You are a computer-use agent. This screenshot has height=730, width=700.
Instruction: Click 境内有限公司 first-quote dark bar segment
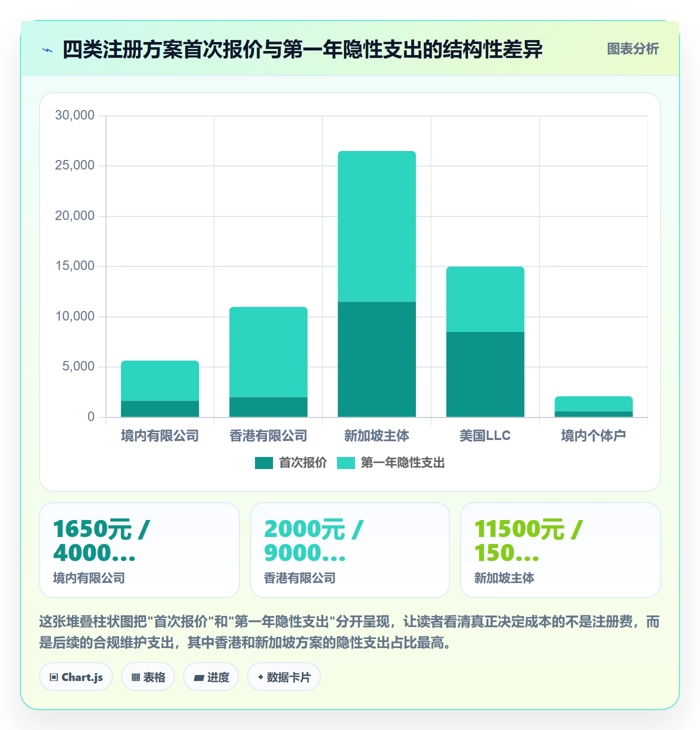160,409
